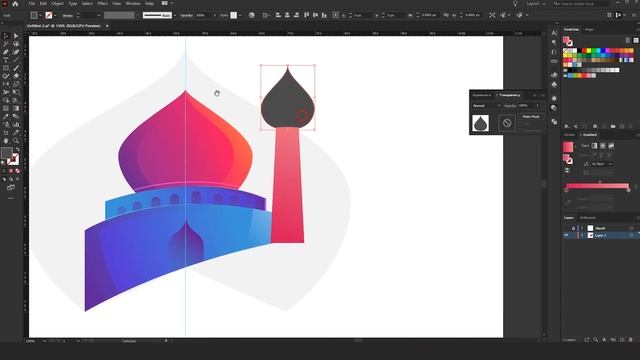
Task: Click the Delete Layer trash icon
Action: click(631, 340)
